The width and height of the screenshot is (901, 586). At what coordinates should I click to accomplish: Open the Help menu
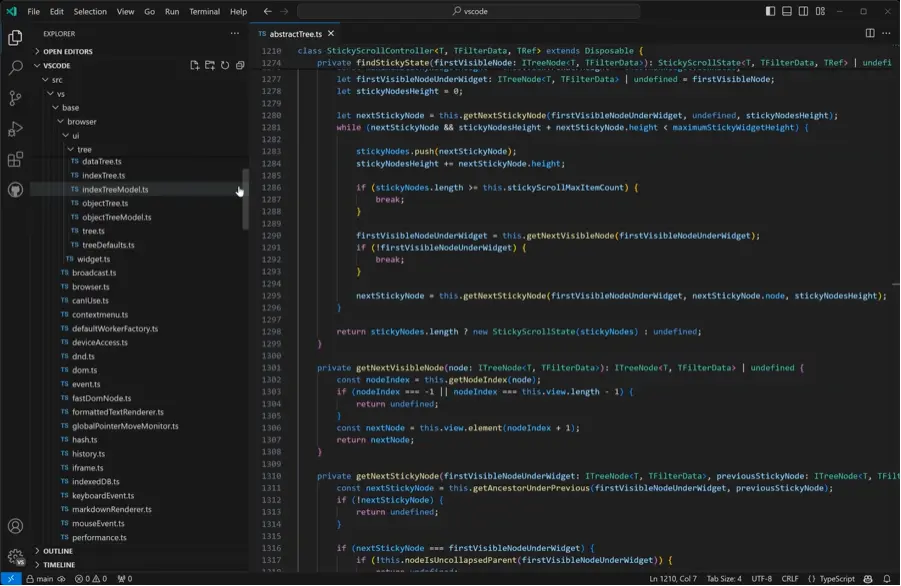(238, 11)
